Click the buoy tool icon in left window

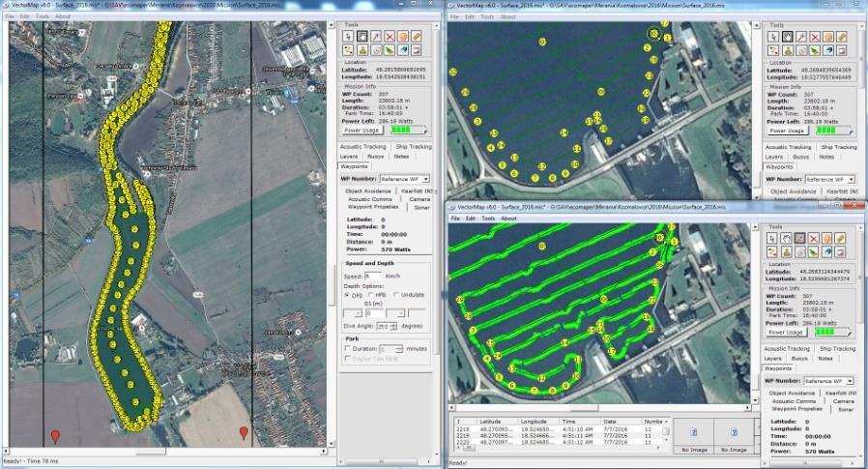362,50
